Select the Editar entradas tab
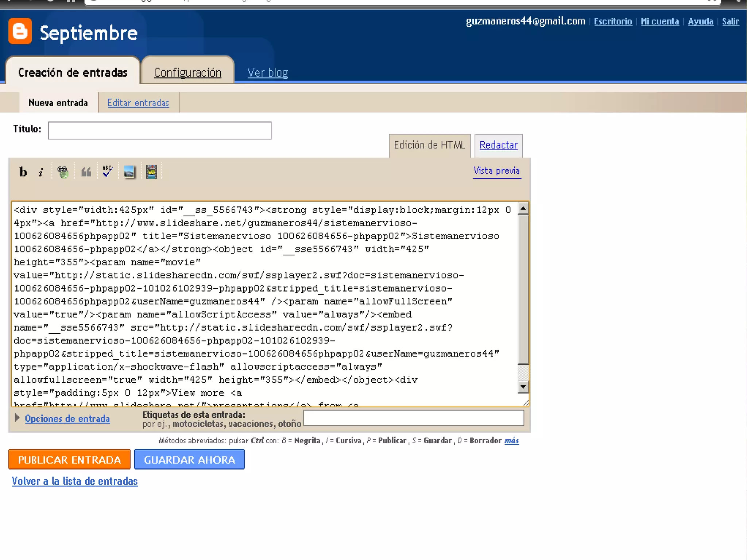 (138, 103)
